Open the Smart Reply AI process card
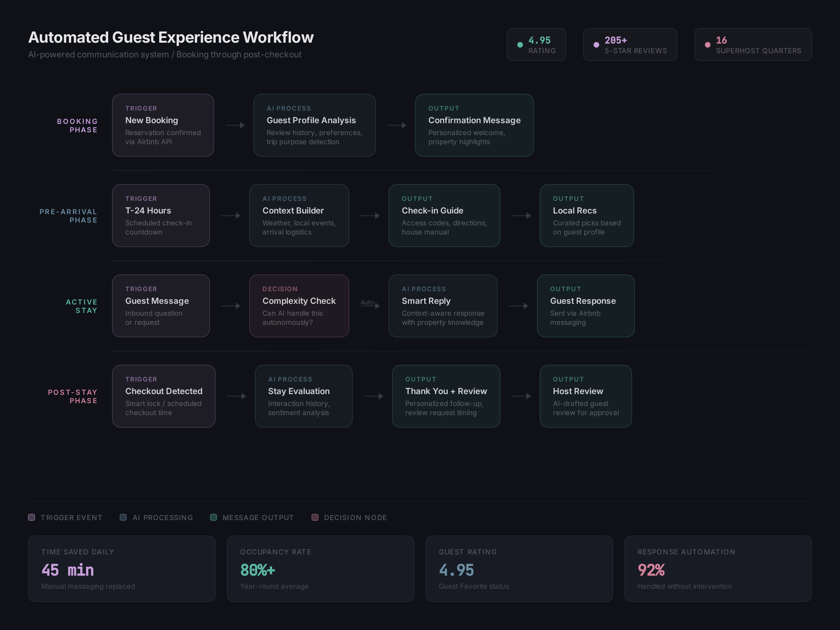 tap(443, 306)
